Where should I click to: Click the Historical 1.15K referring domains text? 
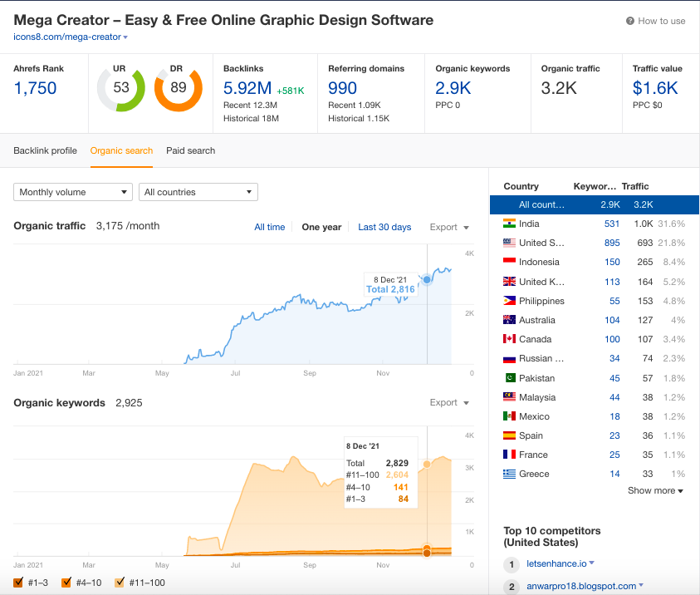click(x=359, y=118)
